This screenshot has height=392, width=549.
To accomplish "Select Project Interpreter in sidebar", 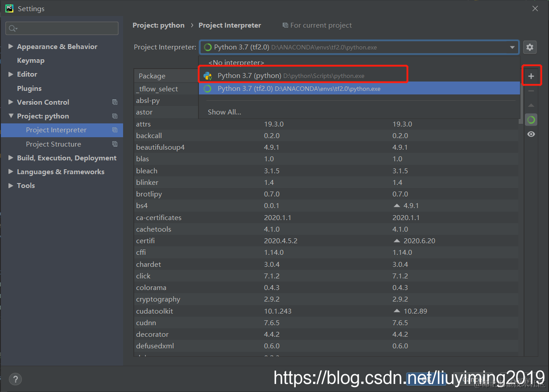I will point(62,130).
